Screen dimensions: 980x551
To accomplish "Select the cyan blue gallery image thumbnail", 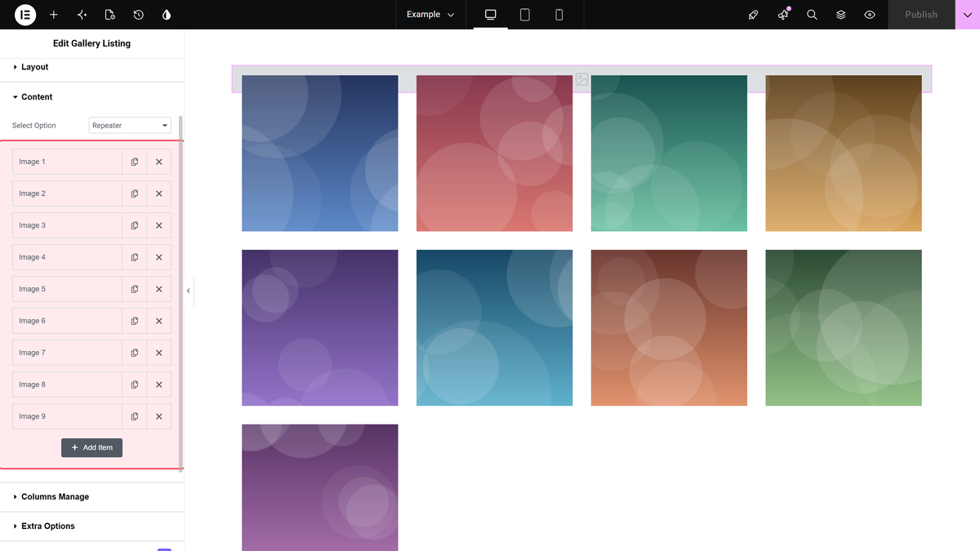I will pyautogui.click(x=494, y=328).
